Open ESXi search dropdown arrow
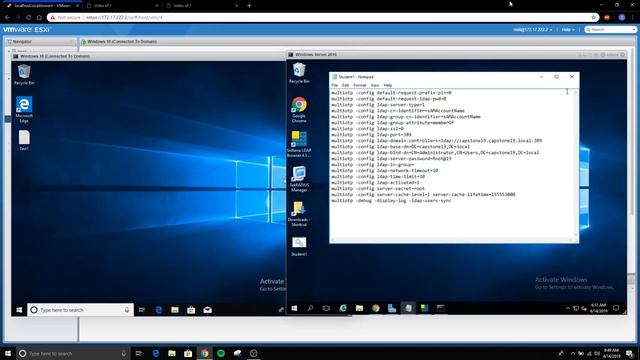Viewport: 640px width, 360px height. (633, 30)
